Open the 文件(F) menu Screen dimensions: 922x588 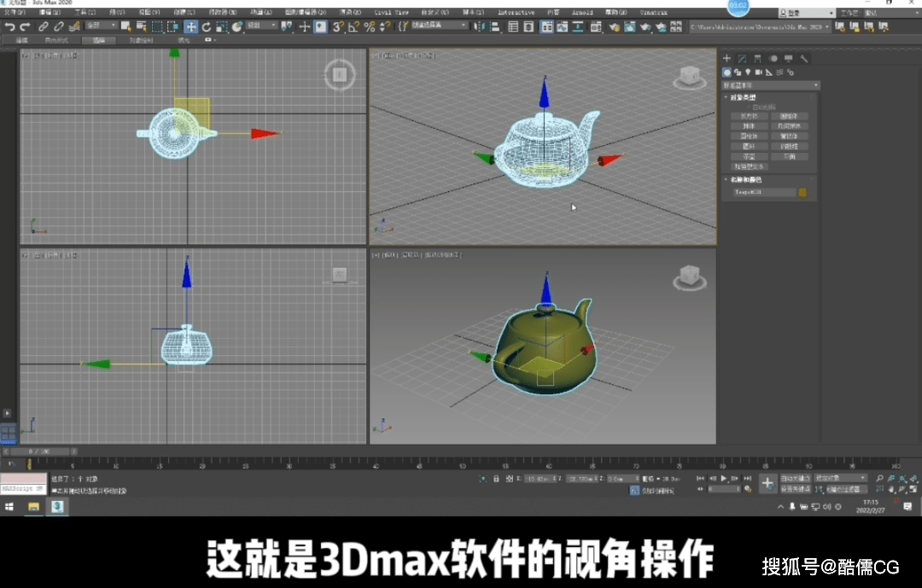pyautogui.click(x=15, y=12)
